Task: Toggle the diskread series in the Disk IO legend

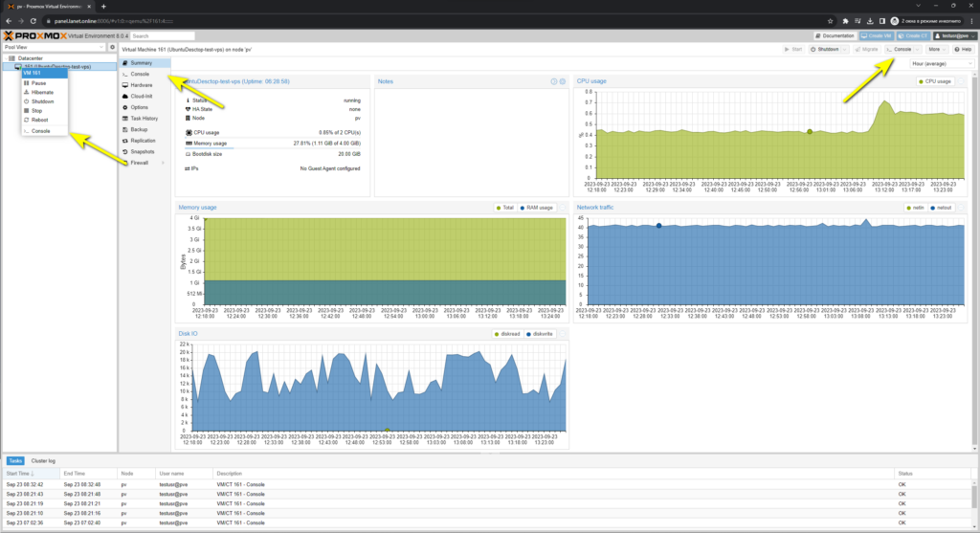Action: [506, 334]
